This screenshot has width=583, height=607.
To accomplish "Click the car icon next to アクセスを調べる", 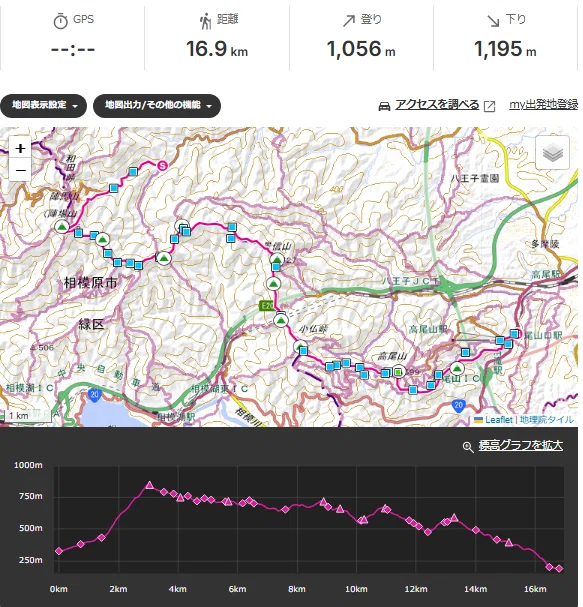I will [384, 106].
